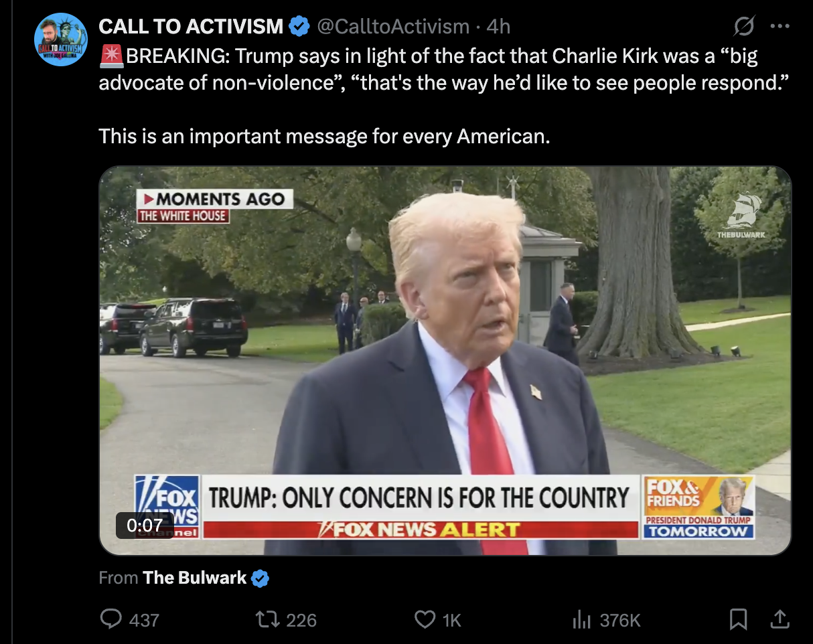Repost this tweet using the retweet icon
The height and width of the screenshot is (644, 813).
(x=267, y=620)
